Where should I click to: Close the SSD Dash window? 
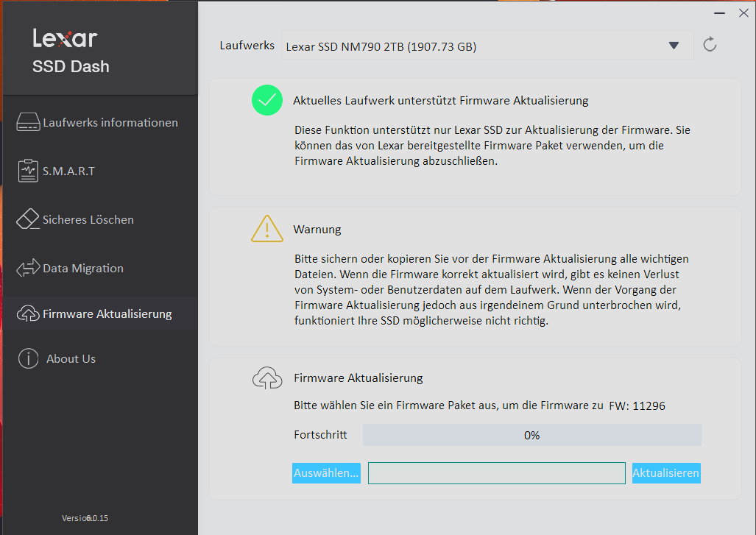point(743,13)
